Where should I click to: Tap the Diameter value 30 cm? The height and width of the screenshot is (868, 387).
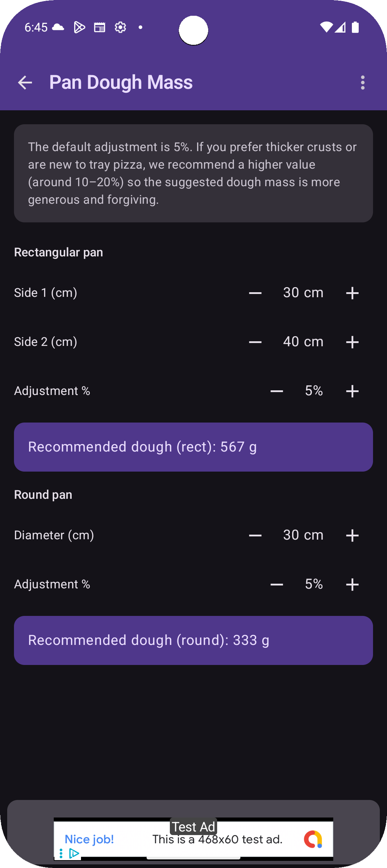point(303,535)
